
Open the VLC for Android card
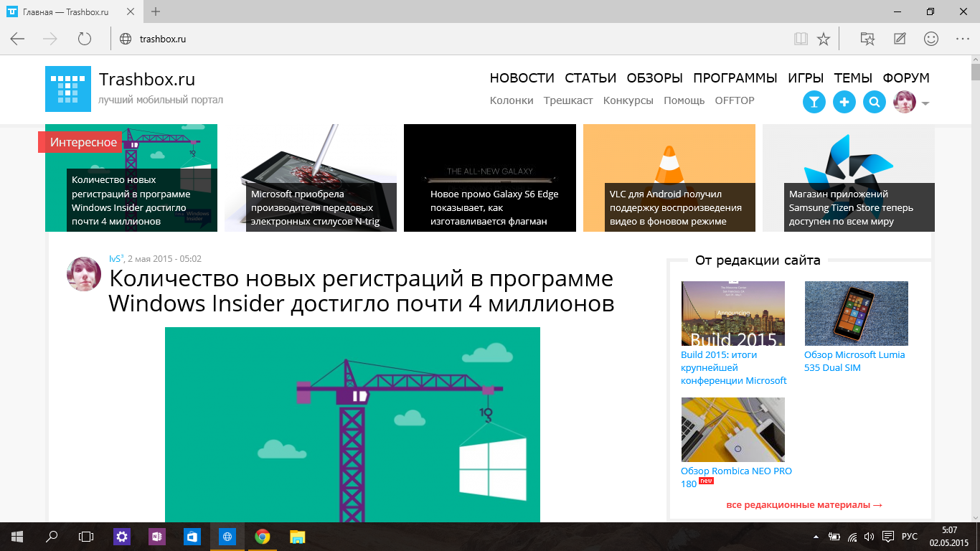[x=669, y=178]
